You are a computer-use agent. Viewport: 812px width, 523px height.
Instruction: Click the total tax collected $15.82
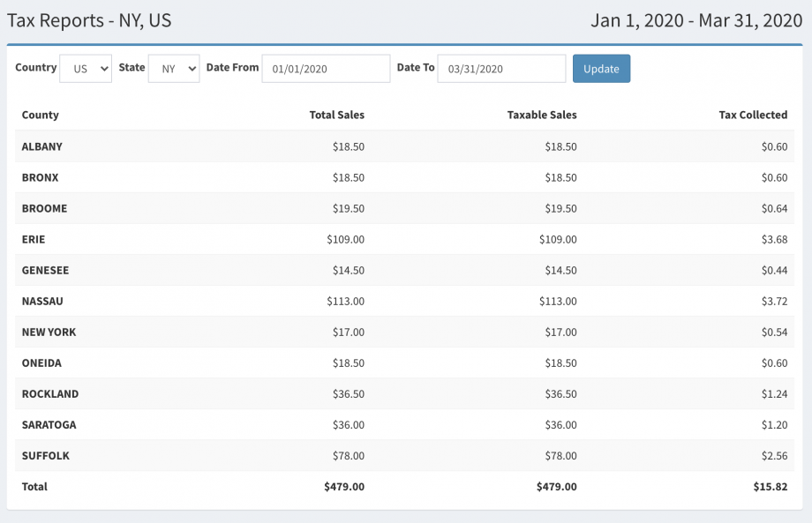(x=771, y=487)
